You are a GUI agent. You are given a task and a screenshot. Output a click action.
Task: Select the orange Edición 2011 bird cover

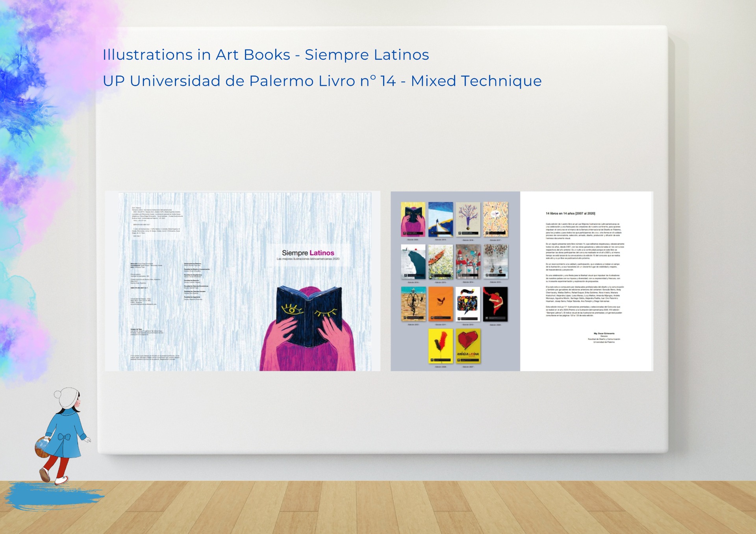pyautogui.click(x=441, y=304)
